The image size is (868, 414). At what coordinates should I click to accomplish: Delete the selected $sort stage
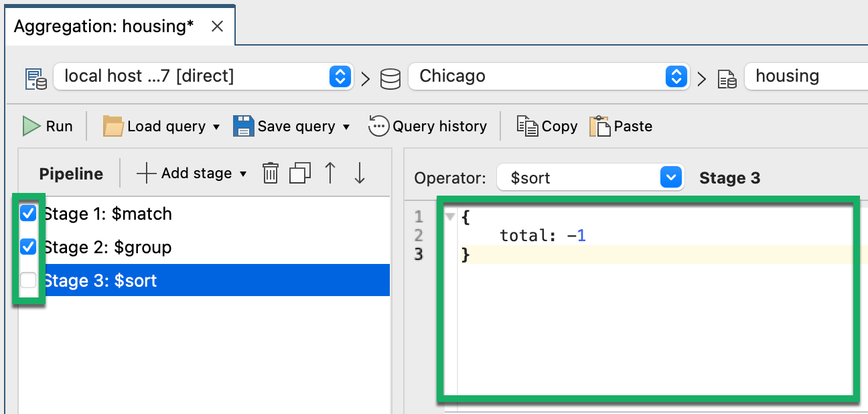click(x=270, y=173)
